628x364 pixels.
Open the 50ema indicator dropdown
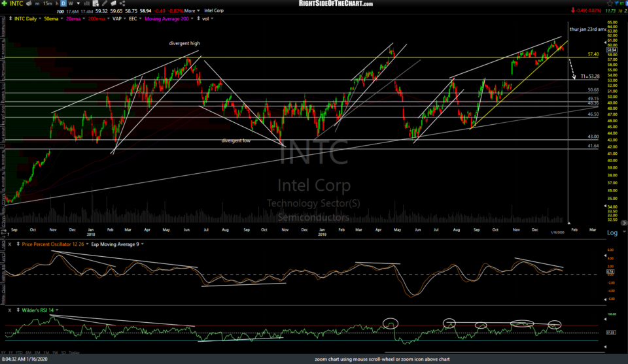click(x=61, y=19)
